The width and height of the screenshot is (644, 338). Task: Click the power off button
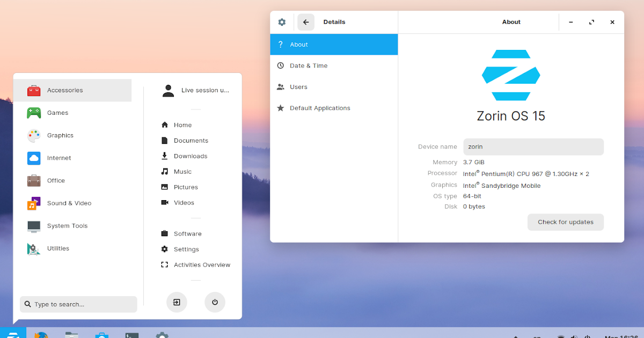(x=215, y=302)
